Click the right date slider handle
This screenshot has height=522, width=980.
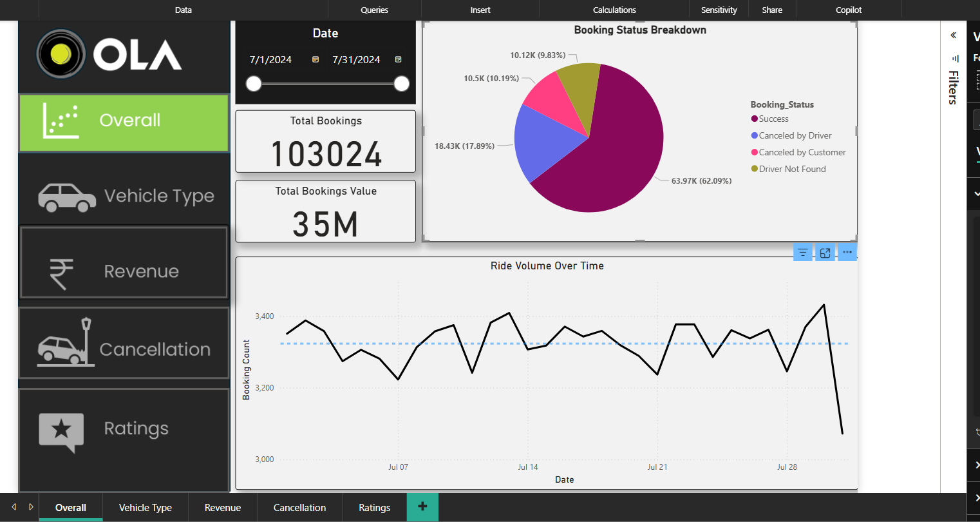(x=401, y=84)
